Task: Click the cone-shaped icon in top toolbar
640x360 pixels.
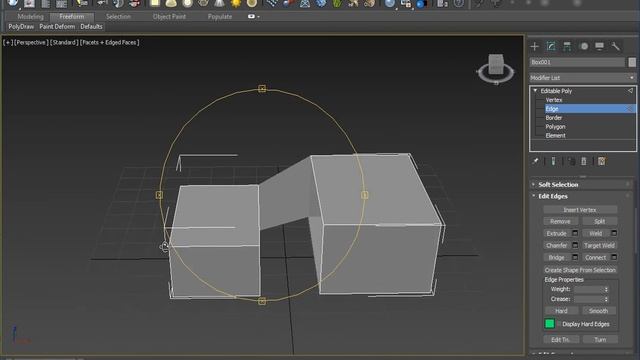Action: click(219, 4)
